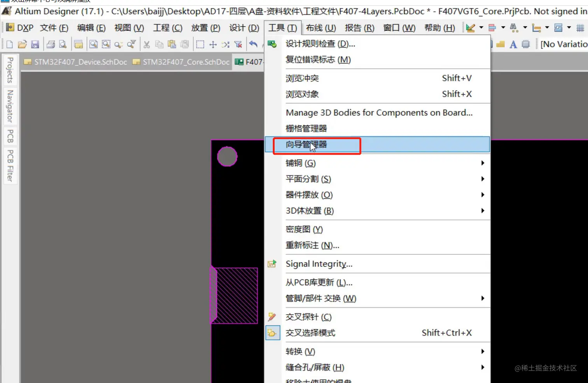588x383 pixels.
Task: Click the binoculars find selection icon
Action: pos(514,28)
